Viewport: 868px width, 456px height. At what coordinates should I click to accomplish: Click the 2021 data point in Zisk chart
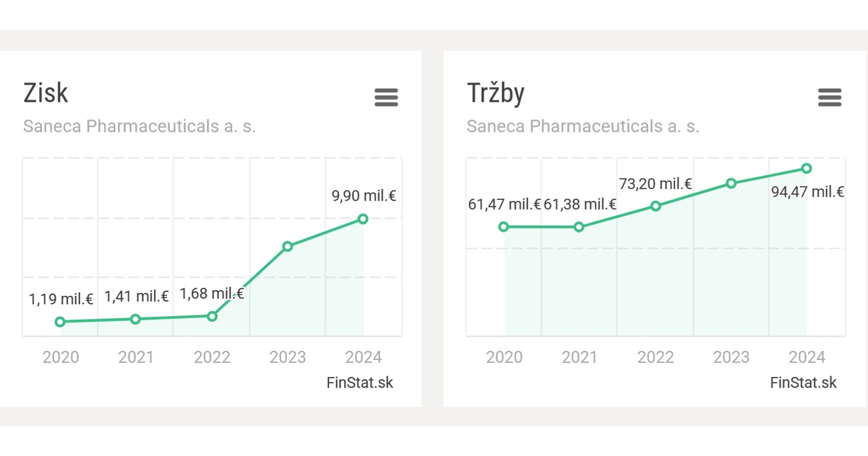click(x=136, y=319)
